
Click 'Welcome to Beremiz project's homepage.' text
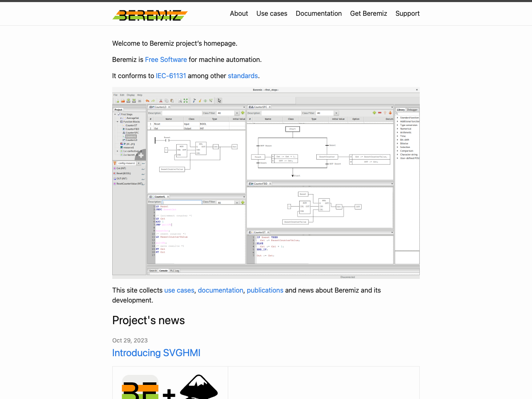click(x=175, y=43)
